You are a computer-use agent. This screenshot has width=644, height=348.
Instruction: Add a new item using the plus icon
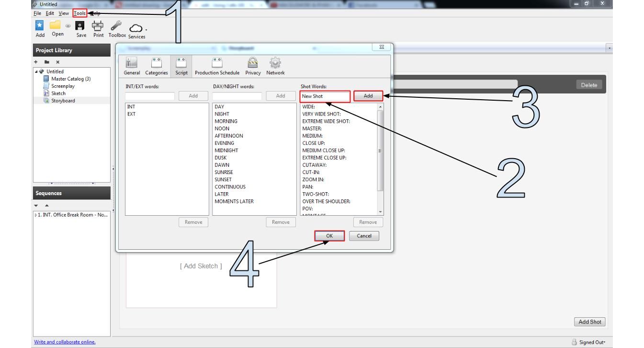tap(36, 61)
